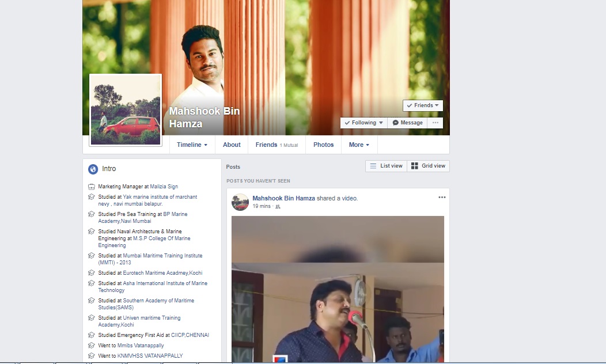
Task: Open M.S.P College Of Marine Engineering link
Action: (144, 242)
